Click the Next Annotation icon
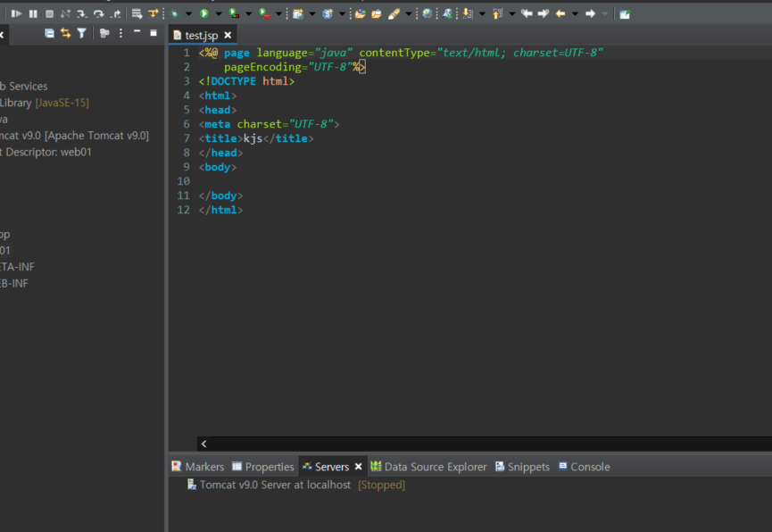The image size is (772, 532). pos(468,13)
